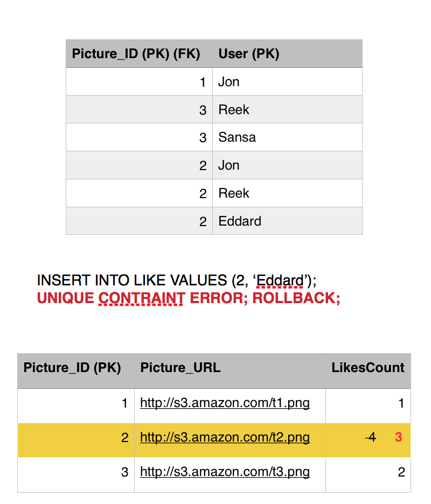Viewport: 431px width, 504px height.
Task: Click the underlined word Eddard in SQL statement
Action: (x=280, y=281)
